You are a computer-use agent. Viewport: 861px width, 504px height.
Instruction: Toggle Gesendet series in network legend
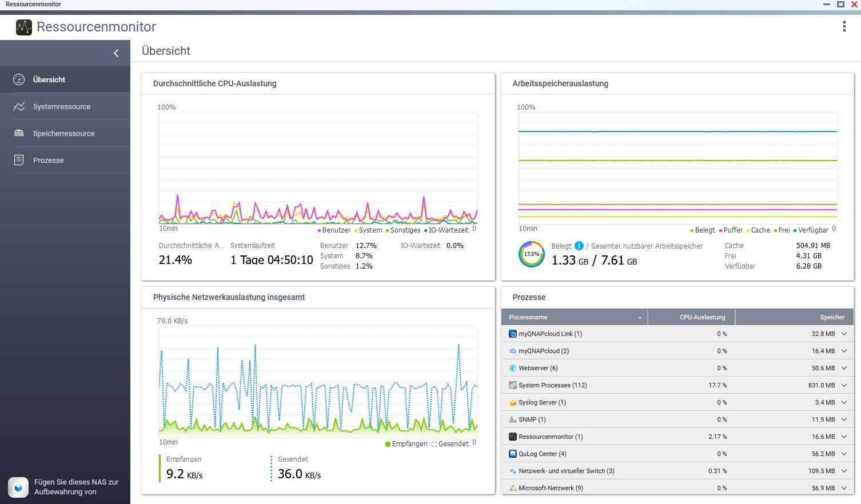tap(450, 444)
